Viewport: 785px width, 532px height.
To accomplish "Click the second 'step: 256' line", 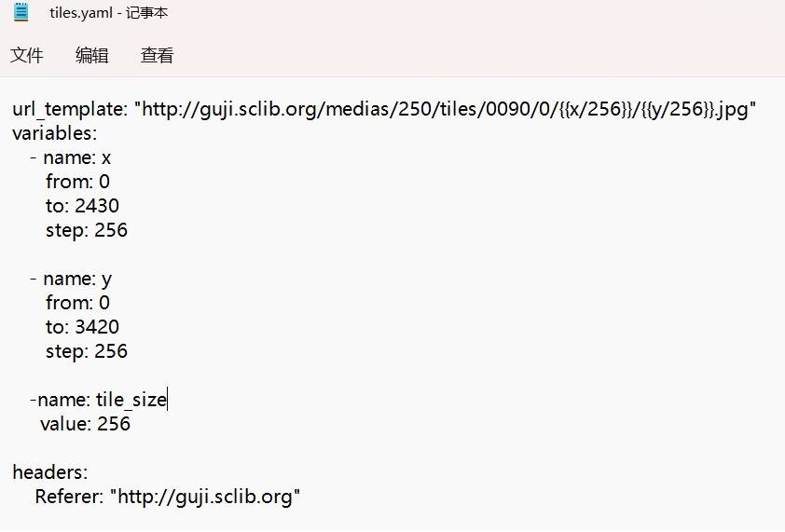I will pos(87,351).
